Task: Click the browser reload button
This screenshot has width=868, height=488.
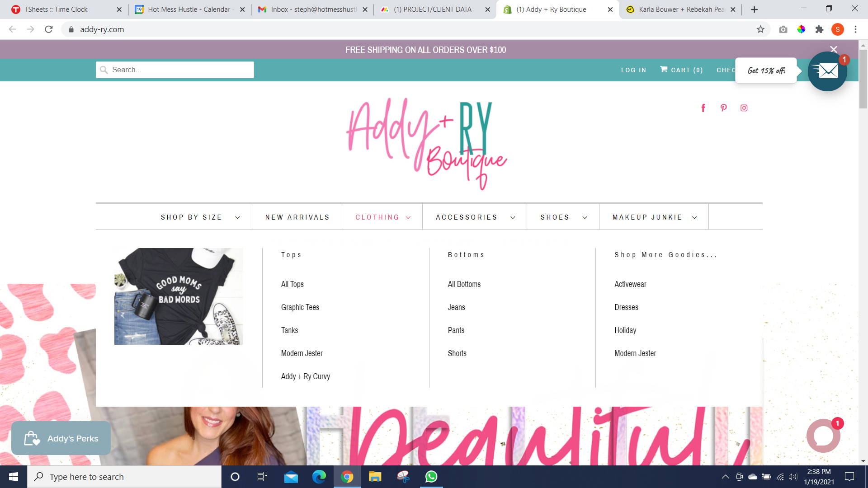Action: (x=48, y=29)
